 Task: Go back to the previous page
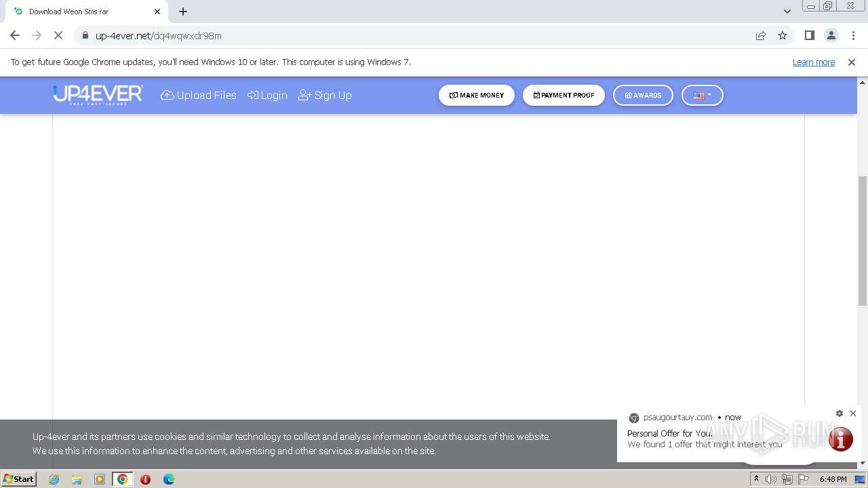[15, 35]
